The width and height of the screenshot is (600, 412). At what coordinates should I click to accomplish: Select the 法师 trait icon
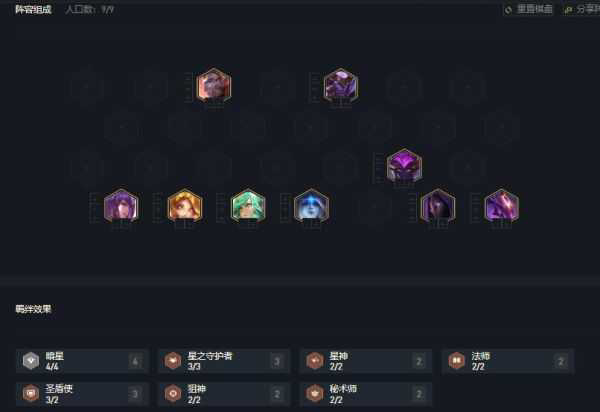pyautogui.click(x=457, y=361)
